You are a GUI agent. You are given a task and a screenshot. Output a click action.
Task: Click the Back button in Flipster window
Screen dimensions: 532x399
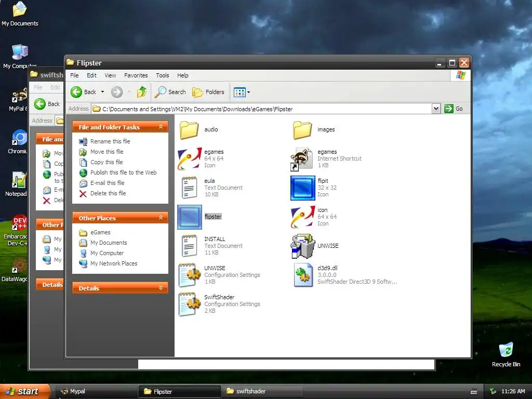(84, 92)
